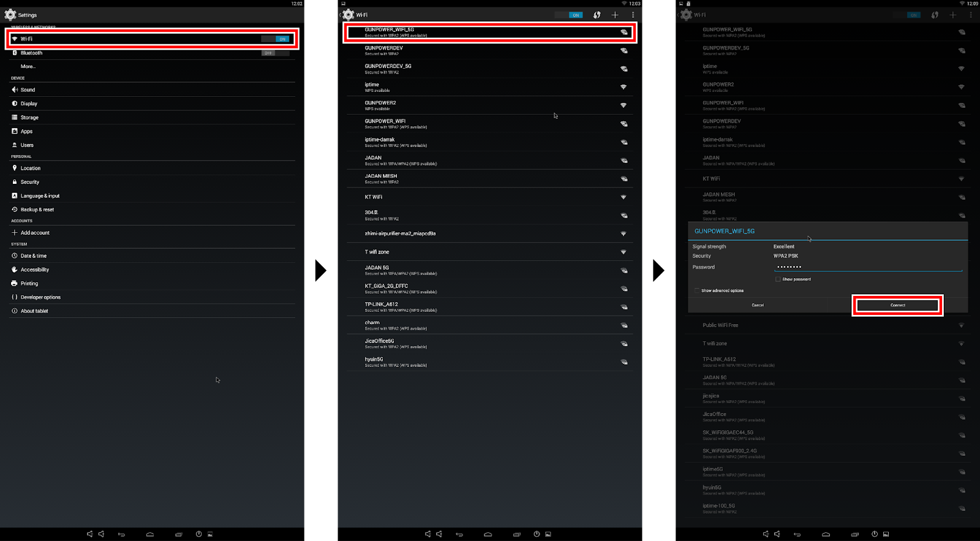This screenshot has height=541, width=980.
Task: Click the Printing printer icon
Action: click(15, 283)
